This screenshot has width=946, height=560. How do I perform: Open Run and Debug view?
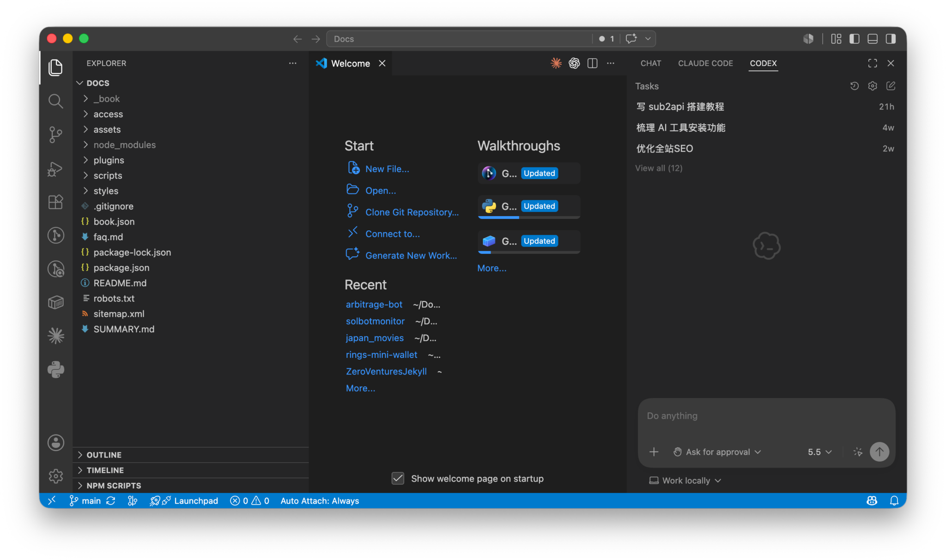pos(55,169)
